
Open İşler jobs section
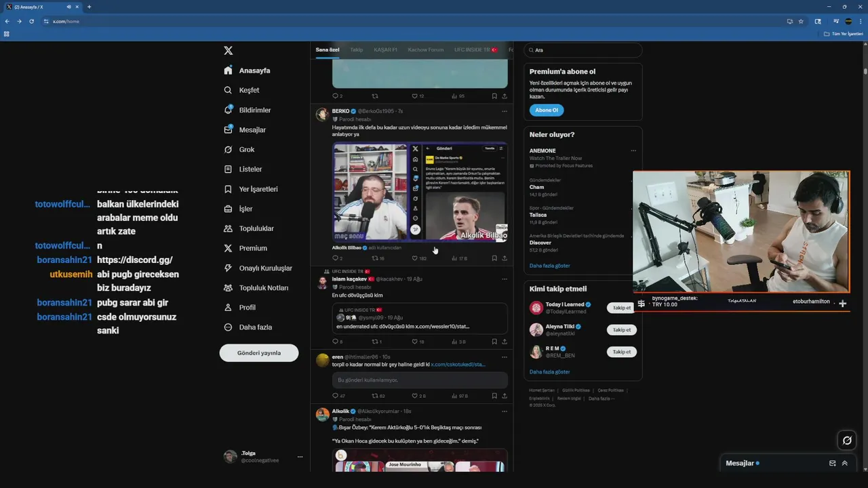pos(238,209)
